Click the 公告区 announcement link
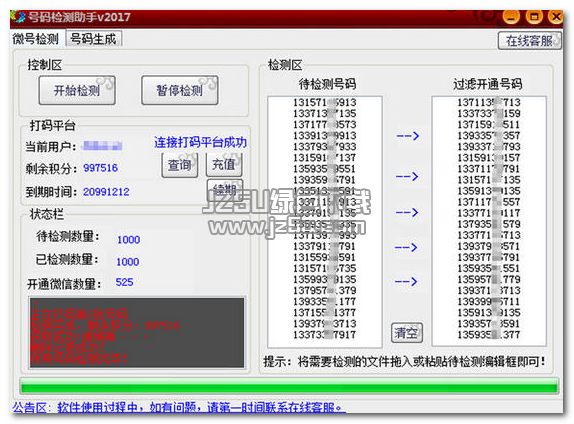This screenshot has height=424, width=574. coord(179,407)
